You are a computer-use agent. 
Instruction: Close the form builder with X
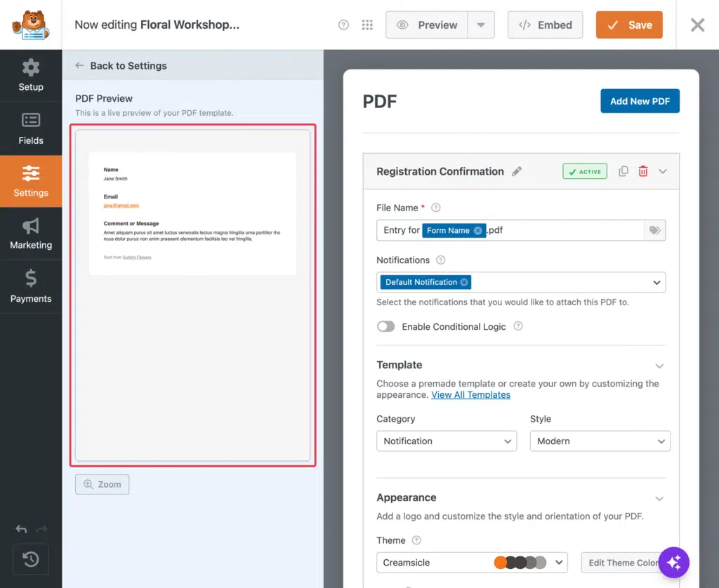pos(697,25)
